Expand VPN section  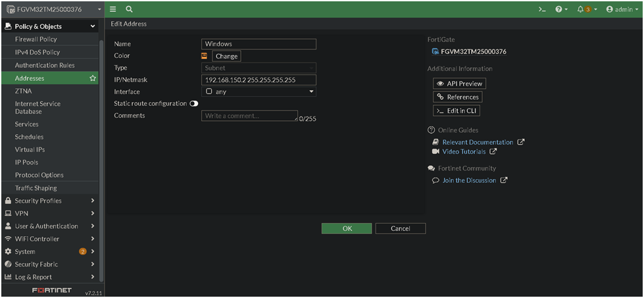(49, 213)
